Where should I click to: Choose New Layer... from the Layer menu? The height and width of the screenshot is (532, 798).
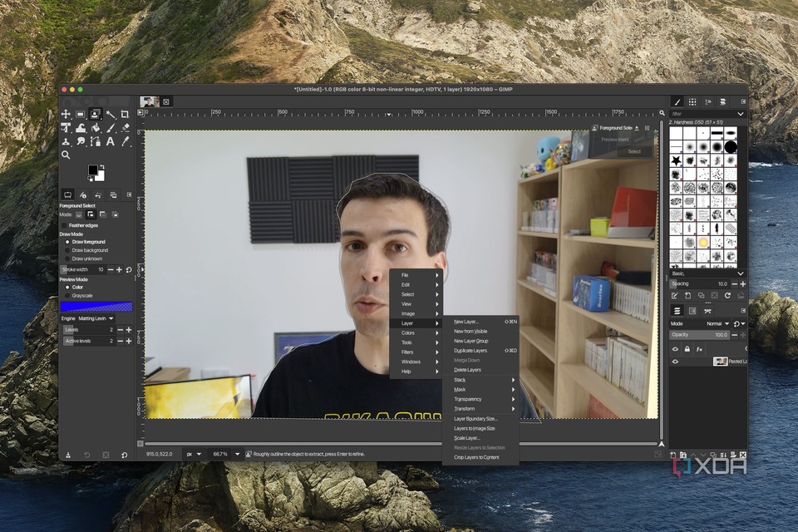(481, 322)
